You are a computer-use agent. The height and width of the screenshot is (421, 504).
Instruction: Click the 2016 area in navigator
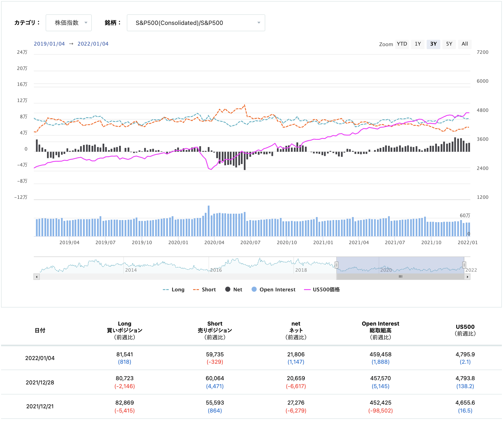(216, 270)
